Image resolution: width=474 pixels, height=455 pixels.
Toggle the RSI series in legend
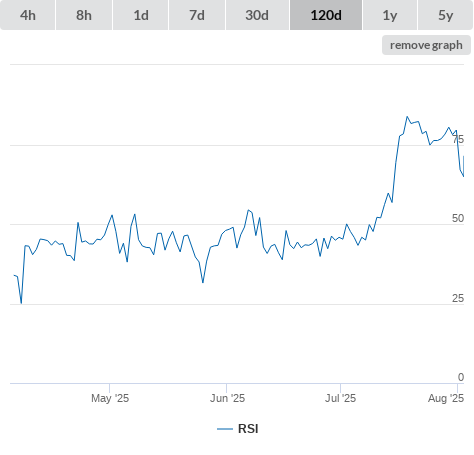[x=248, y=429]
